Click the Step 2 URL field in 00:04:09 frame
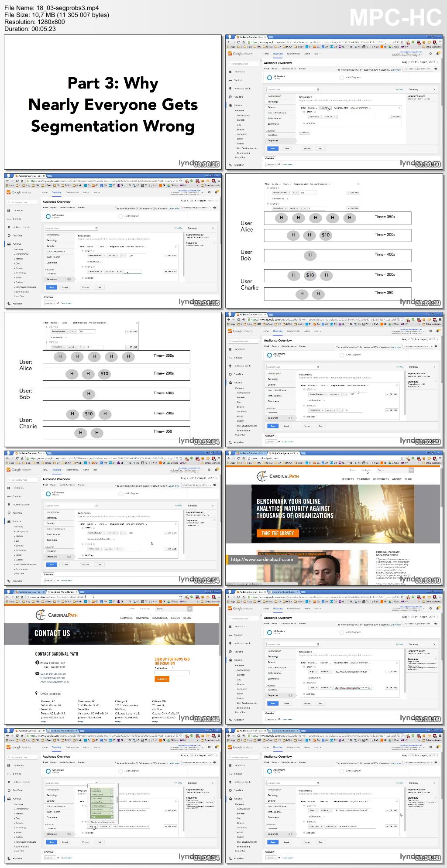Image resolution: width=447 pixels, height=868 pixels. 352,687
